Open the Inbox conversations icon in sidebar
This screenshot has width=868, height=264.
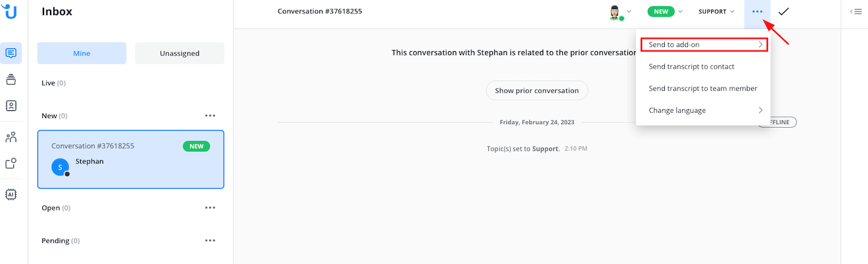[11, 53]
